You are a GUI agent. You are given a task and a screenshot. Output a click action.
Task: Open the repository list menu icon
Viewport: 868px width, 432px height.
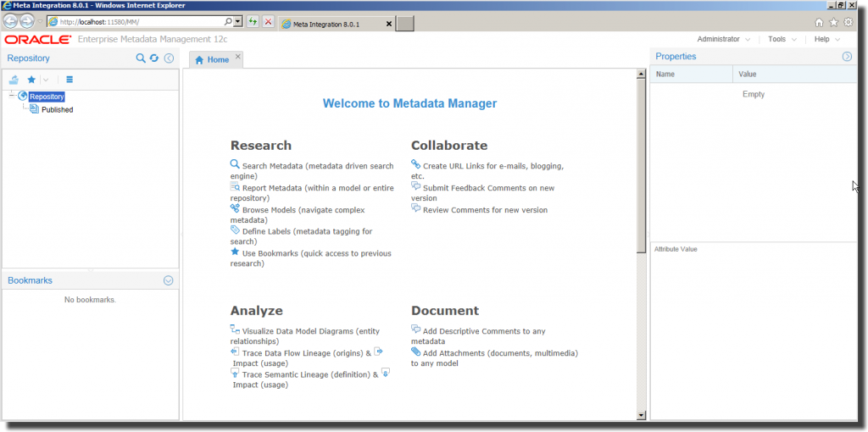point(70,80)
